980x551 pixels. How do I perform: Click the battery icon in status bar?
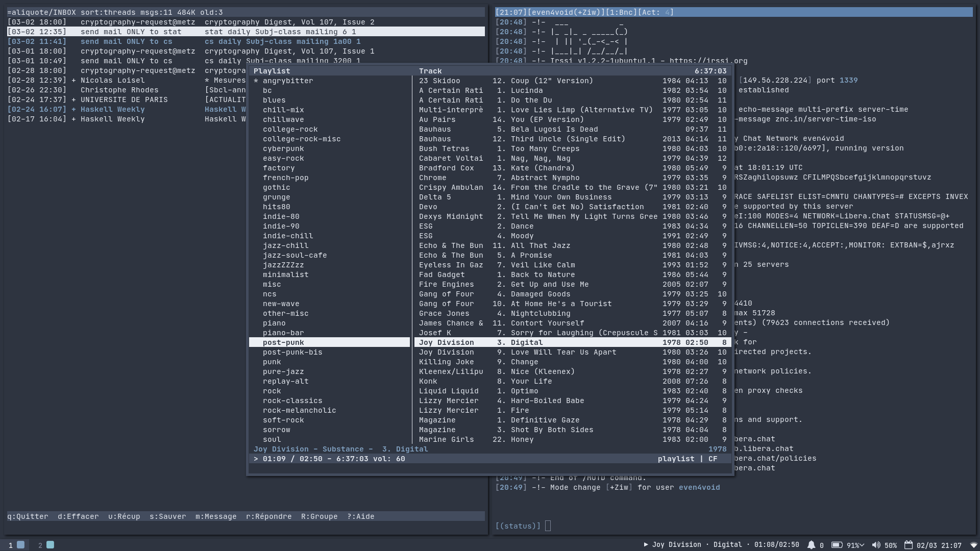pyautogui.click(x=837, y=545)
